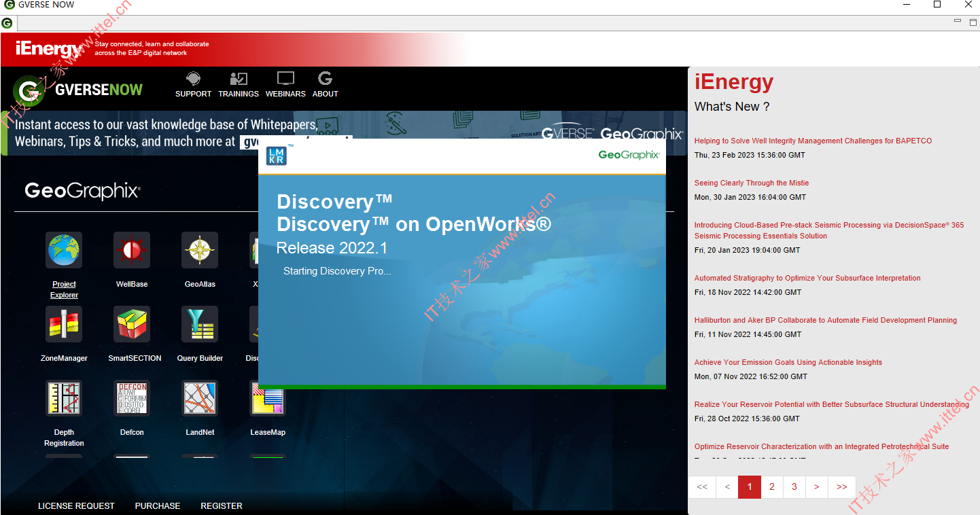Open PURCHASE link at bottom
980x515 pixels.
(x=158, y=505)
